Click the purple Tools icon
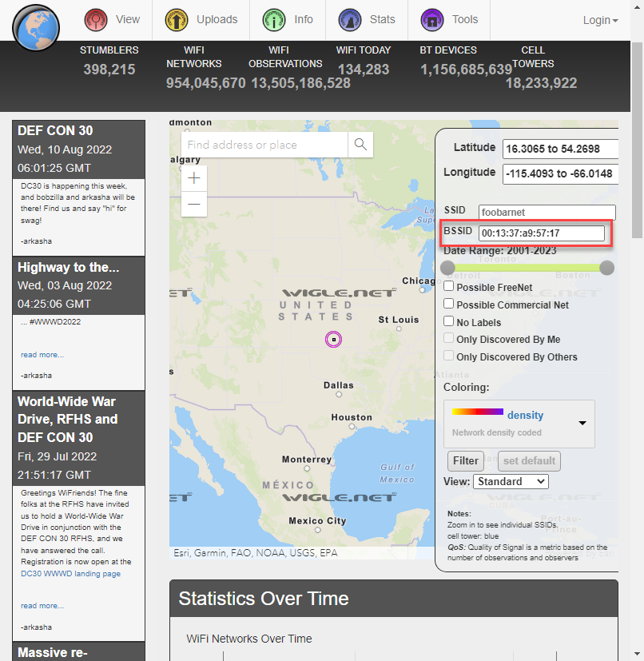Image resolution: width=644 pixels, height=661 pixels. [x=432, y=20]
